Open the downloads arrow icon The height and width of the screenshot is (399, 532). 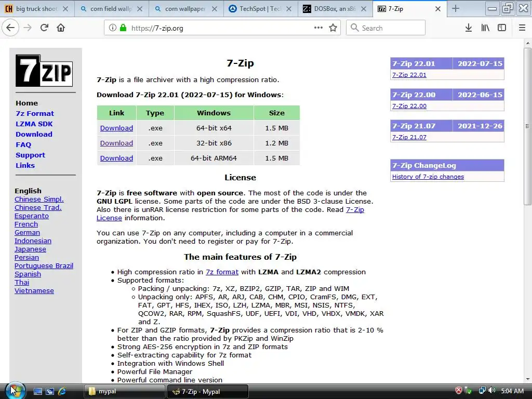[x=468, y=28]
